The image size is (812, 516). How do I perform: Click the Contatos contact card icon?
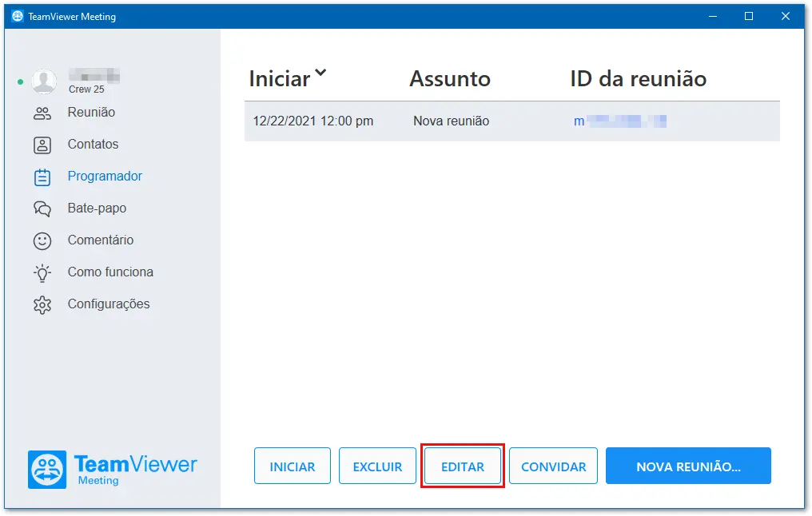pyautogui.click(x=42, y=145)
